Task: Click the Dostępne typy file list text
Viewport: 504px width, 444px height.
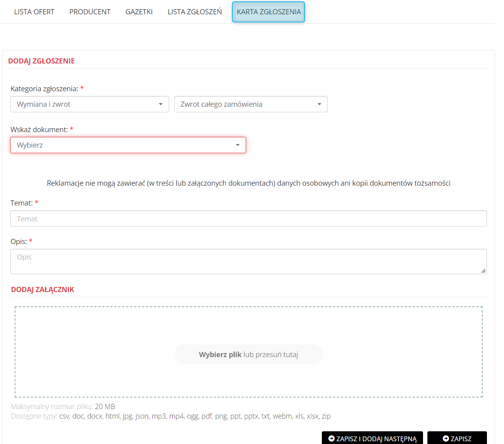Action: pos(171,416)
